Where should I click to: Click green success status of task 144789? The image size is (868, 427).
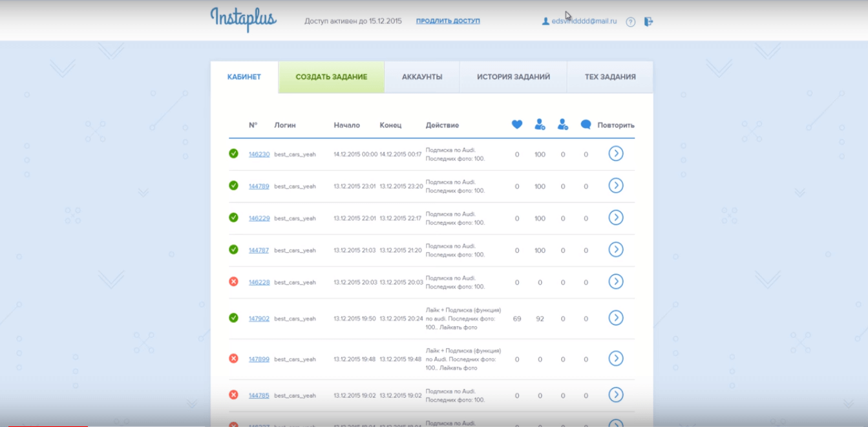[234, 186]
